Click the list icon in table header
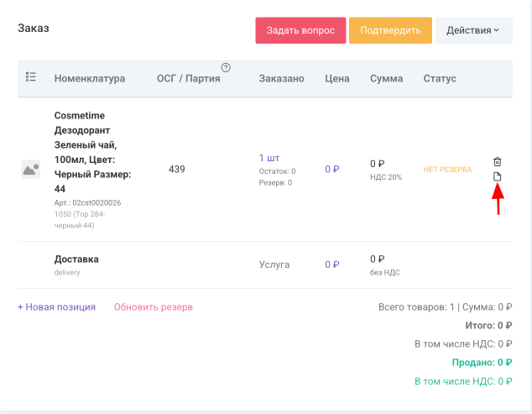The image size is (532, 414). [x=31, y=77]
